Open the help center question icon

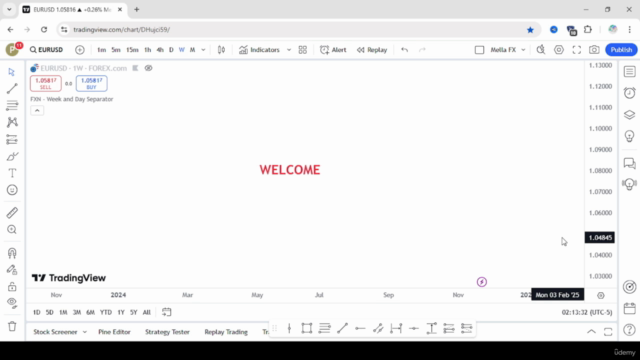629,329
